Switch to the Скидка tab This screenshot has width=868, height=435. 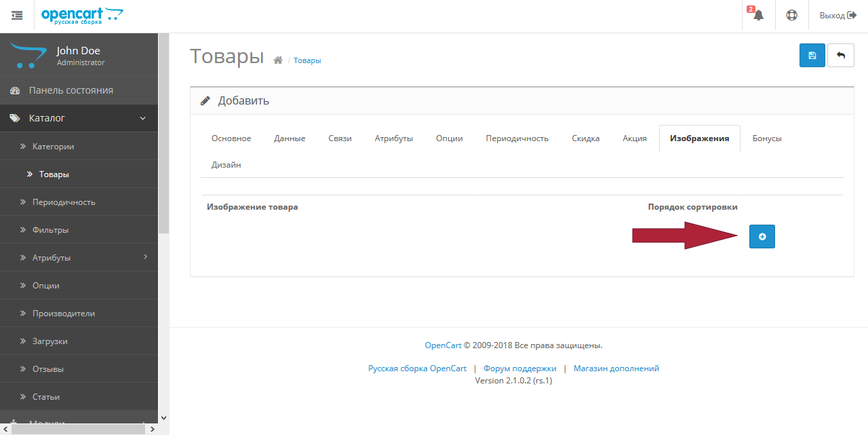click(x=586, y=138)
